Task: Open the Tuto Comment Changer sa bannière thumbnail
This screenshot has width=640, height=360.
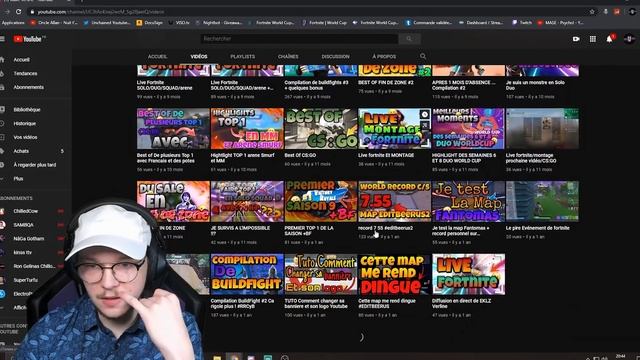Action: pos(321,274)
